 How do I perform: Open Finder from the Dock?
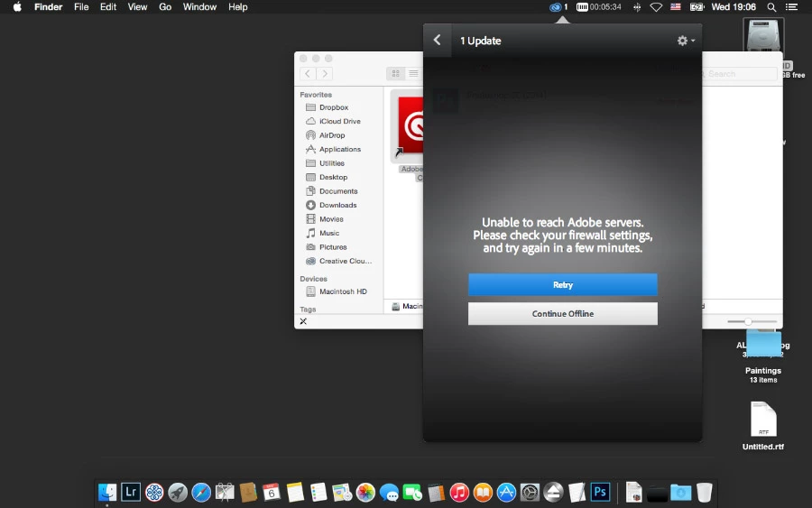click(107, 492)
